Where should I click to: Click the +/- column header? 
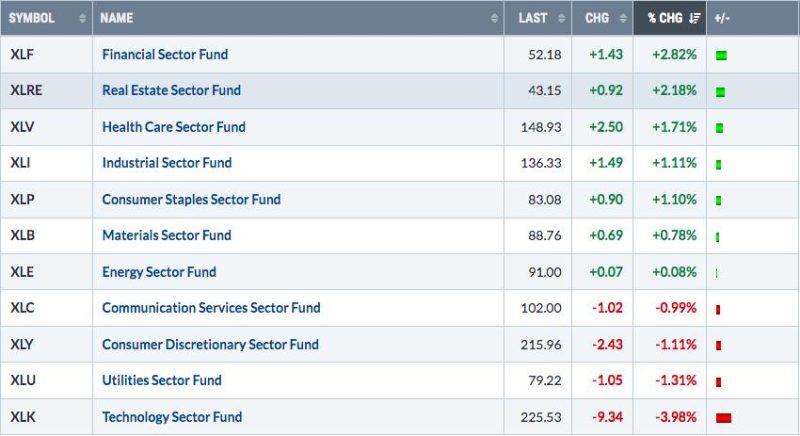tap(724, 18)
